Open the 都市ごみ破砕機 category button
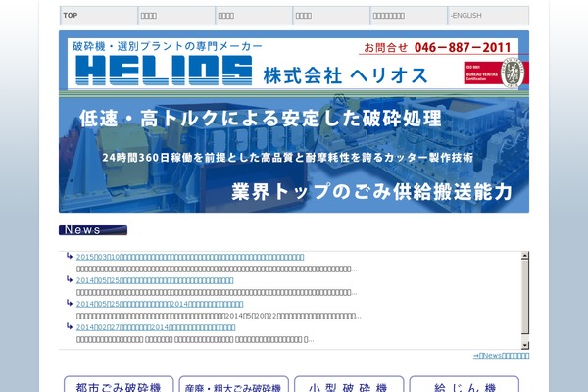The height and width of the screenshot is (392, 588). (x=119, y=385)
